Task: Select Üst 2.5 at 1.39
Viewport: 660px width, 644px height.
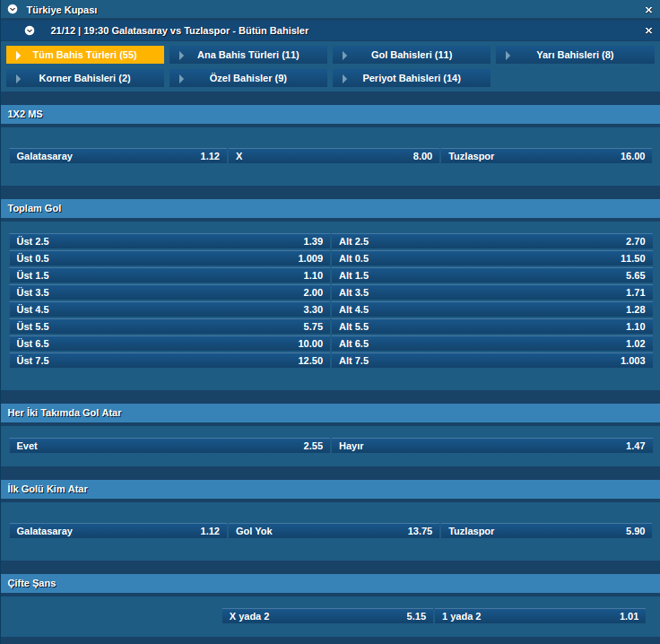Action: click(169, 241)
